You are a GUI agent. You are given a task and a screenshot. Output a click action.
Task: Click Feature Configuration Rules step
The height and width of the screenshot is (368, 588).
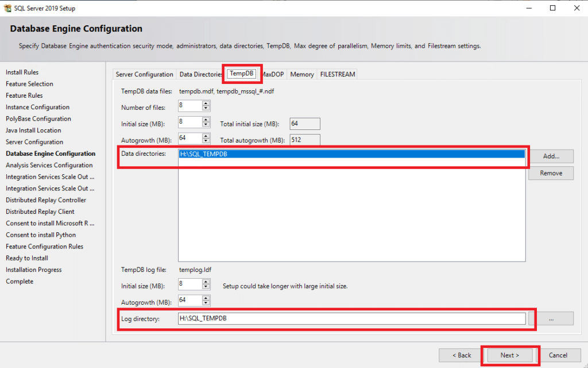click(x=45, y=247)
